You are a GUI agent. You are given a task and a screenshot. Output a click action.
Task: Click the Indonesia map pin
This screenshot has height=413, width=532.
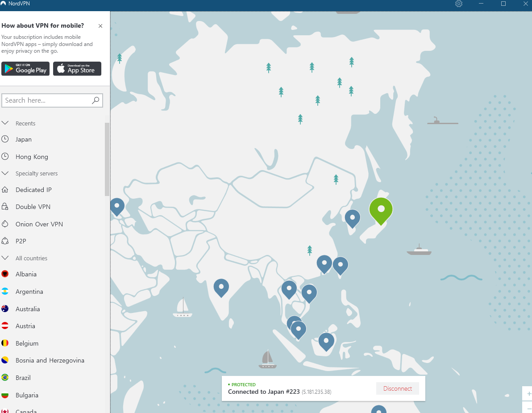point(326,342)
